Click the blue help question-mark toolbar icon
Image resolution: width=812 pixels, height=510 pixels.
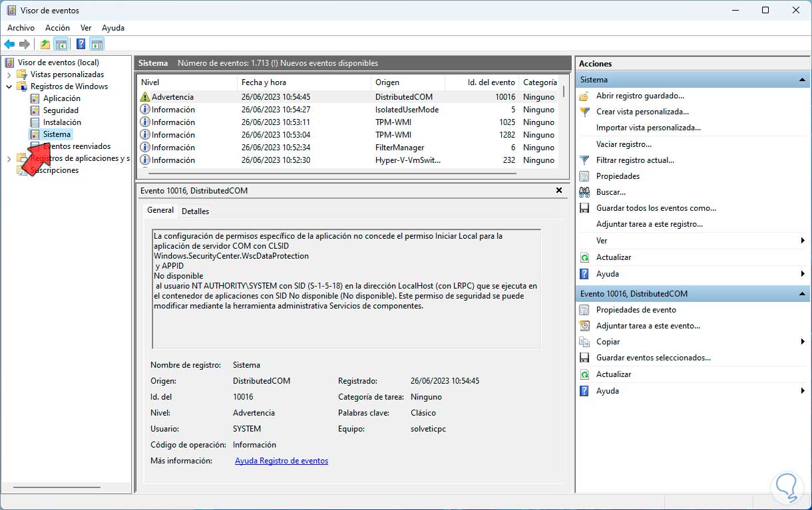81,45
